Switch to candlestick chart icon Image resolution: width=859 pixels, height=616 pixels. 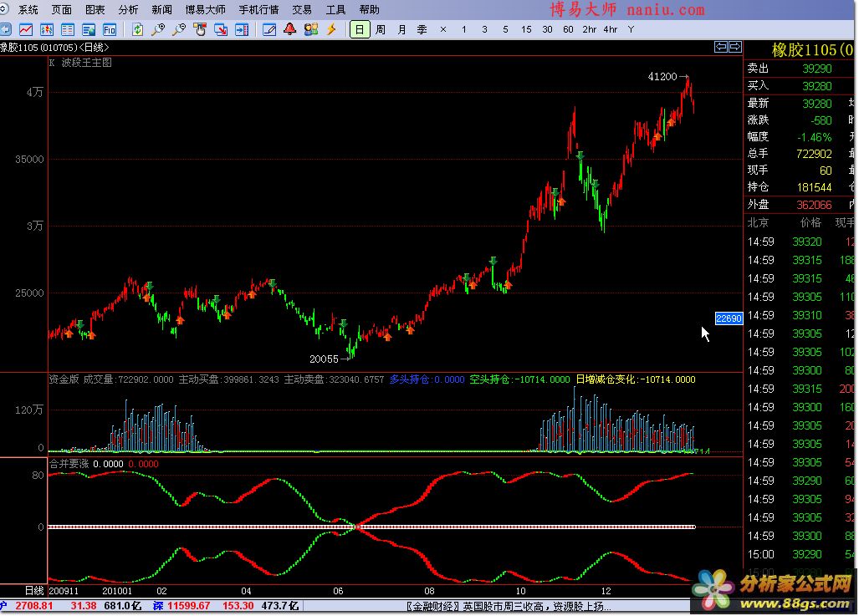[47, 29]
